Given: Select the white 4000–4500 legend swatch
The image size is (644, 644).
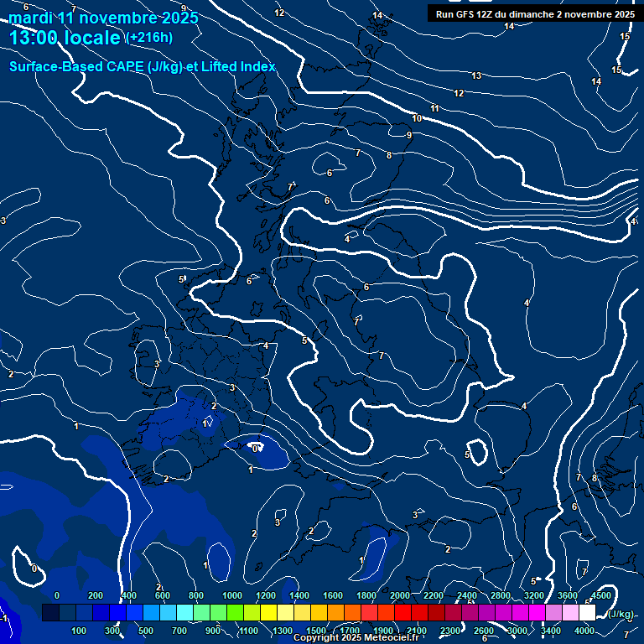Looking at the screenshot, I should coord(587,612).
